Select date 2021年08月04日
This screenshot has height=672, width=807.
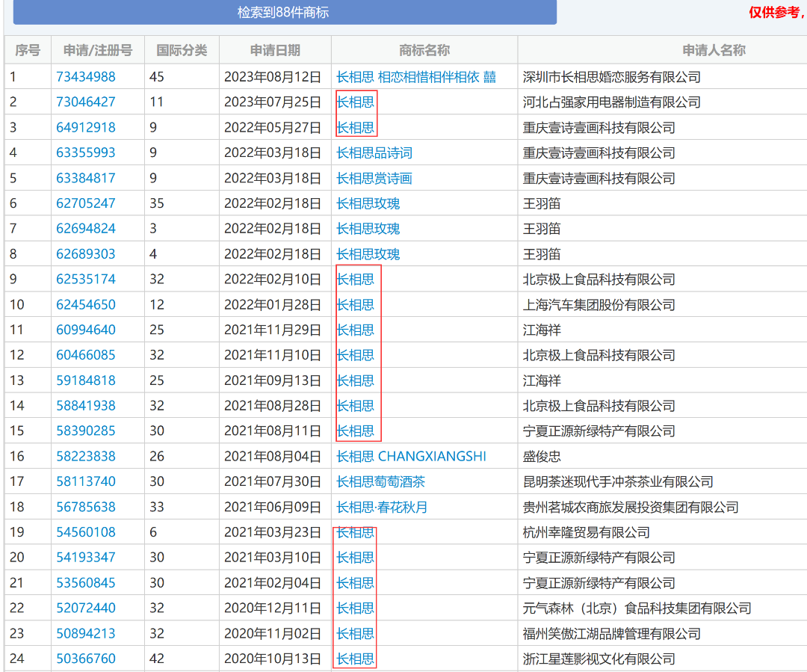point(273,456)
